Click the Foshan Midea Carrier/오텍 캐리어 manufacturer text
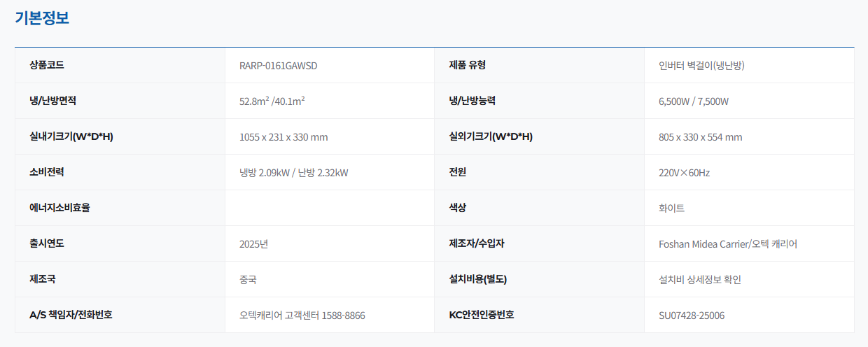This screenshot has height=347, width=868. 727,244
